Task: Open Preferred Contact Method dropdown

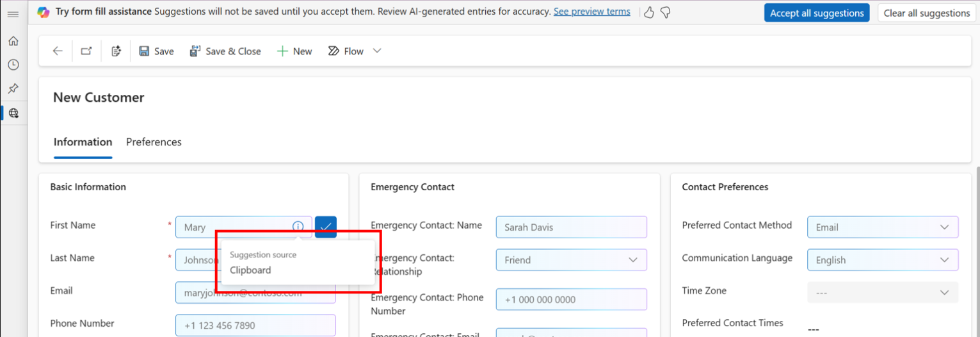Action: [883, 227]
